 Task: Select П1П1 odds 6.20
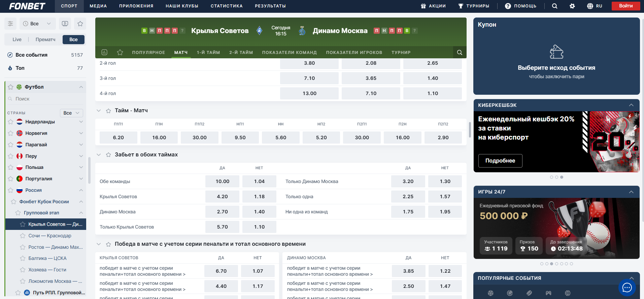(118, 138)
